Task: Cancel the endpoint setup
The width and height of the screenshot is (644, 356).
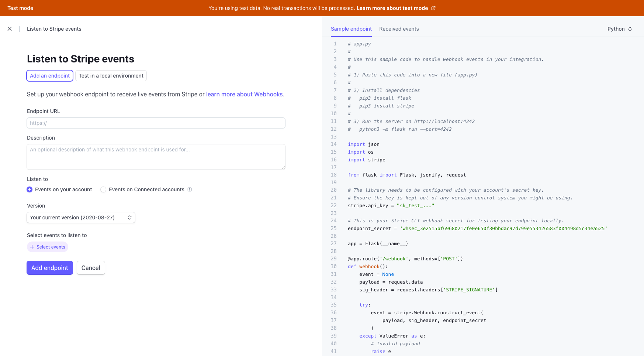Action: tap(91, 268)
